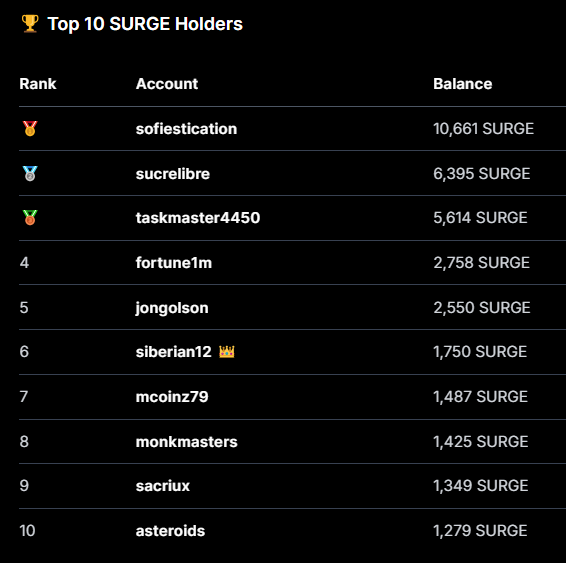This screenshot has height=563, width=566.
Task: Click the Rank column header
Action: point(38,84)
